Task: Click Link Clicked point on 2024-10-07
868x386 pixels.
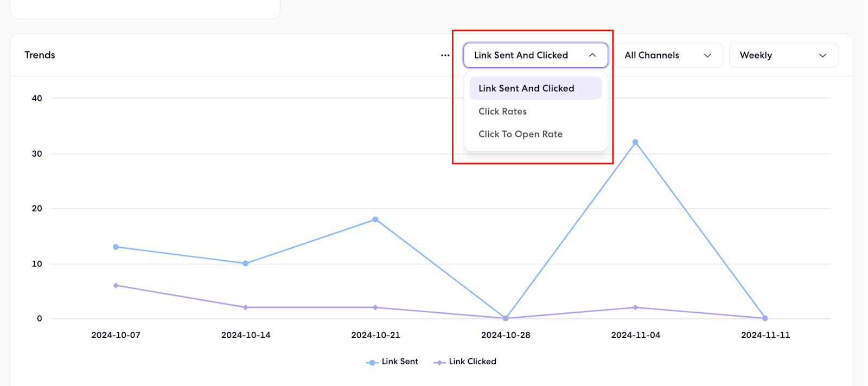Action: 116,286
